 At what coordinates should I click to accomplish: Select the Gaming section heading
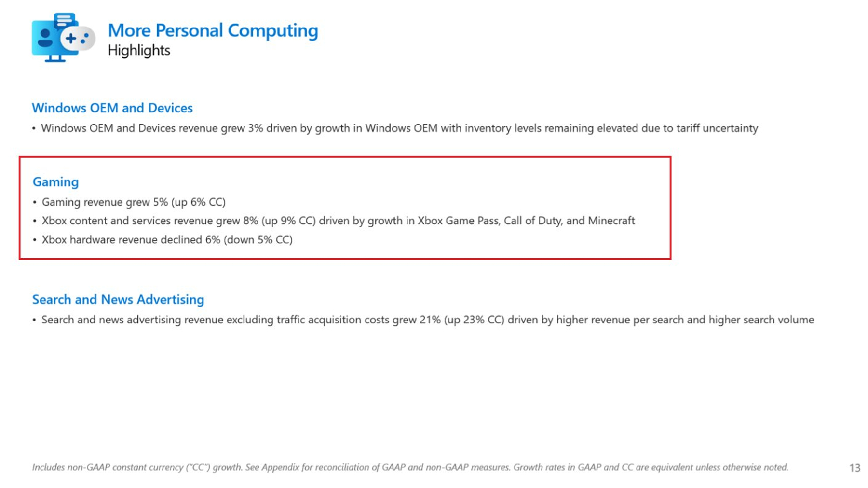point(55,182)
